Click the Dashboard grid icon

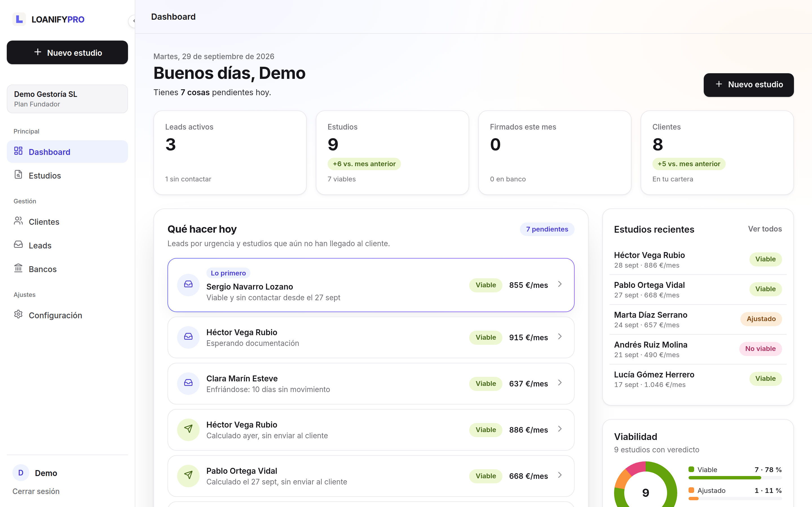[18, 151]
